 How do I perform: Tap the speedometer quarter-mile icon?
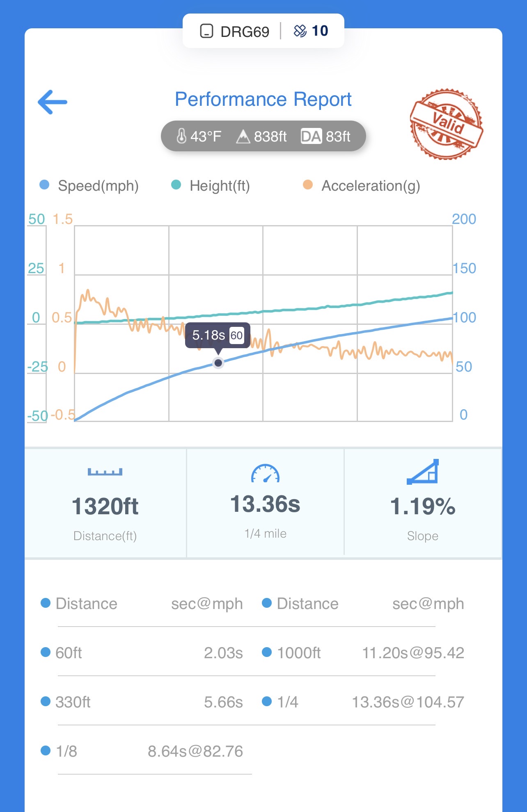click(265, 474)
